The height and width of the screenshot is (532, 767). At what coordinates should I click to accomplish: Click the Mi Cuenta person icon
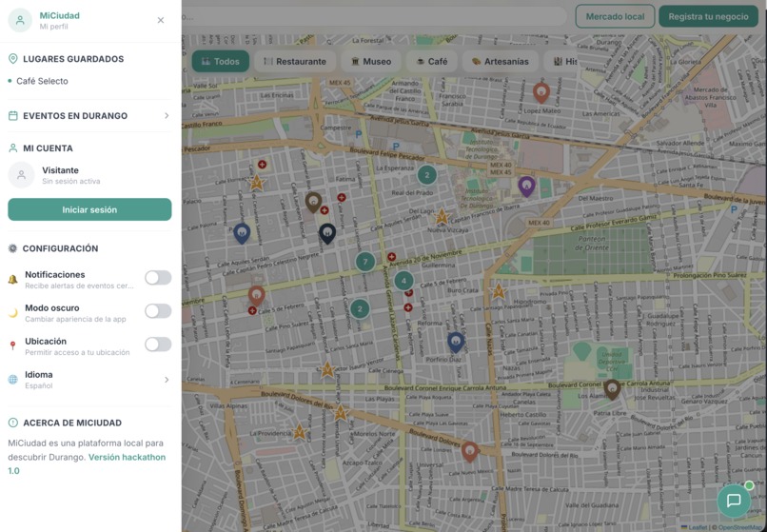click(13, 148)
